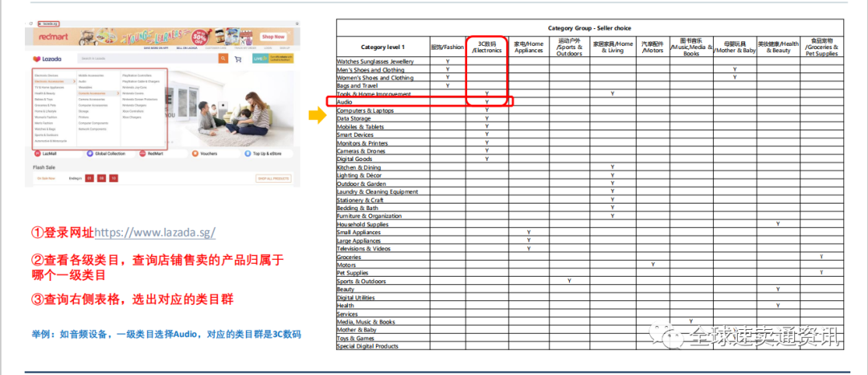
Task: Click the Shop Now banner button
Action: click(x=273, y=37)
